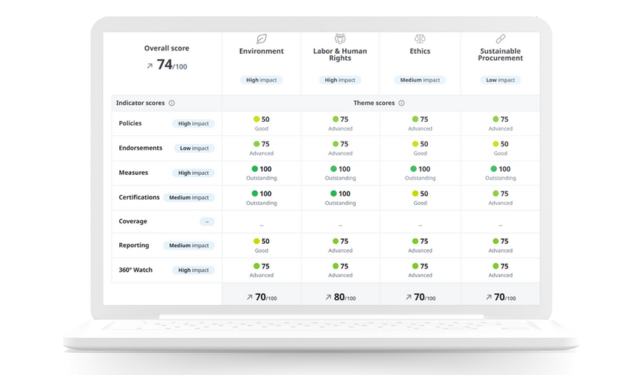Click the Labor theme total 80/100
This screenshot has width=634, height=375.
(x=344, y=297)
